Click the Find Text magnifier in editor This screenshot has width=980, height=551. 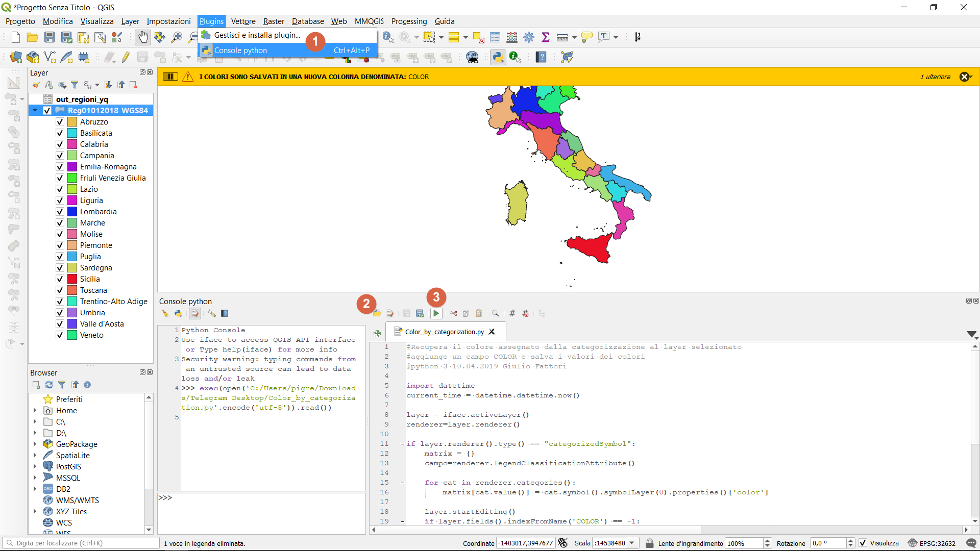click(x=495, y=313)
